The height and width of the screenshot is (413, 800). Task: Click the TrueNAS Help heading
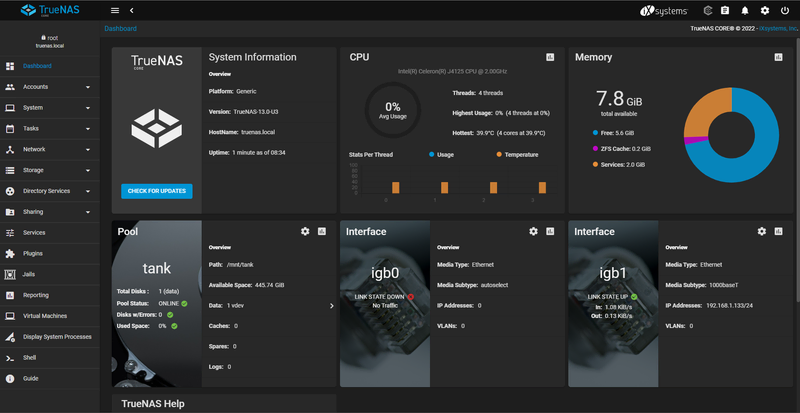[153, 404]
